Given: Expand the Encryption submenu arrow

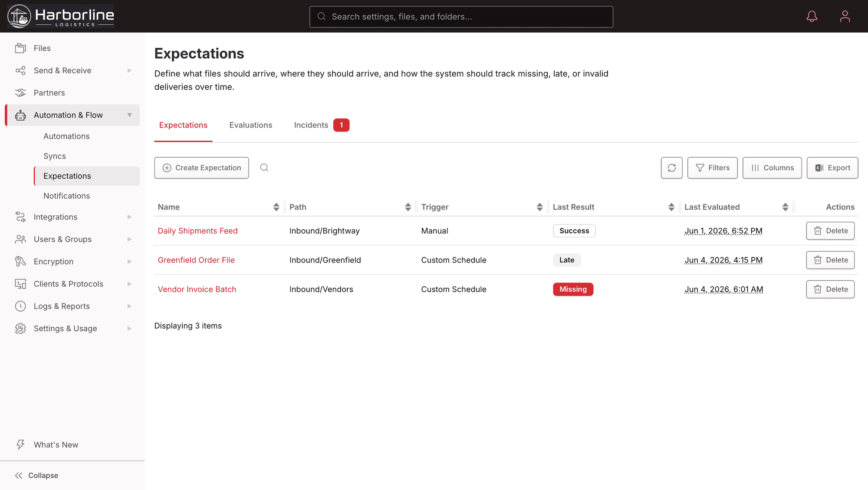Looking at the screenshot, I should click(x=129, y=261).
